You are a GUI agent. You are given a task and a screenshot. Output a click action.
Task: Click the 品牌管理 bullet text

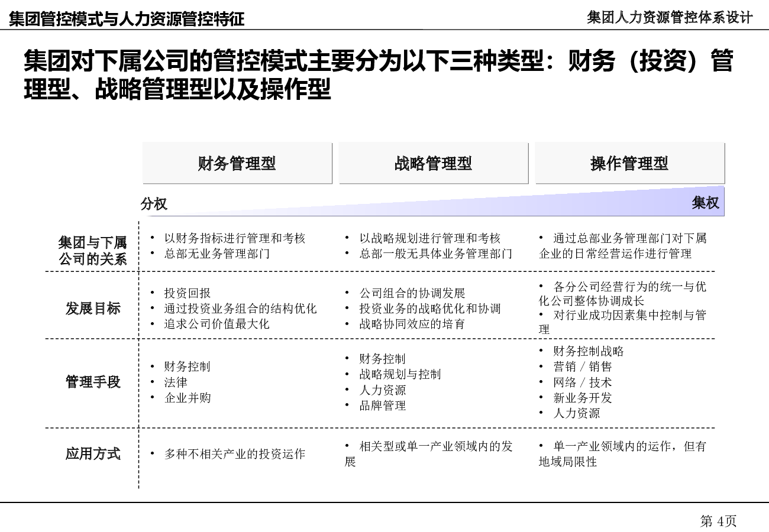pyautogui.click(x=383, y=406)
